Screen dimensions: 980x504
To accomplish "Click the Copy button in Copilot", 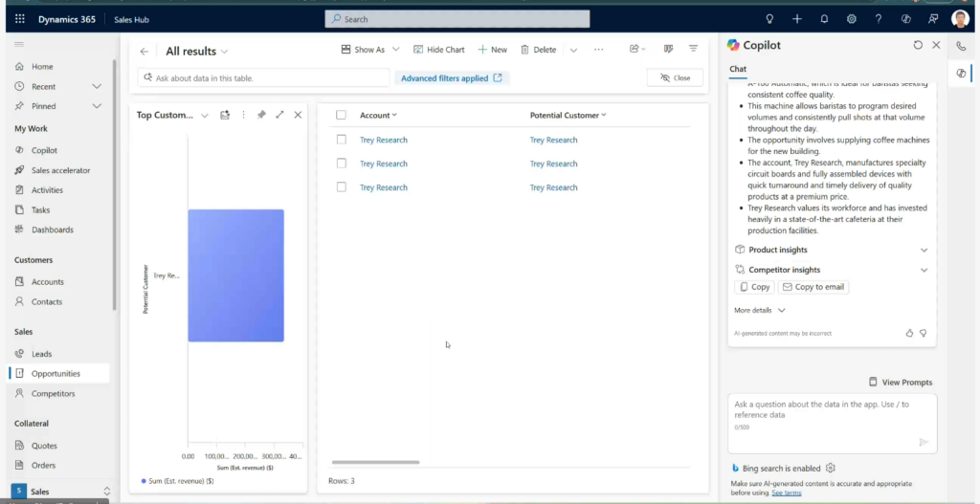I will click(754, 287).
